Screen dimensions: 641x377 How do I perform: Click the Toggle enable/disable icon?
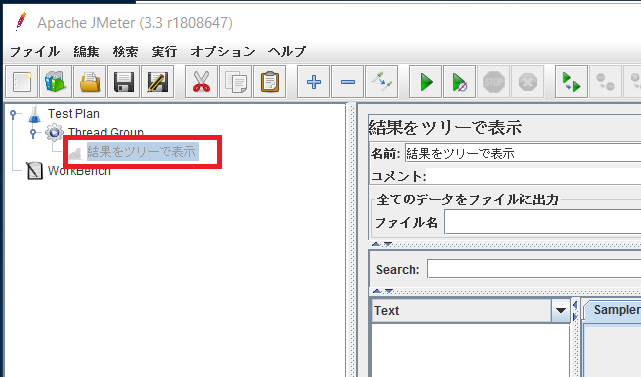[381, 82]
